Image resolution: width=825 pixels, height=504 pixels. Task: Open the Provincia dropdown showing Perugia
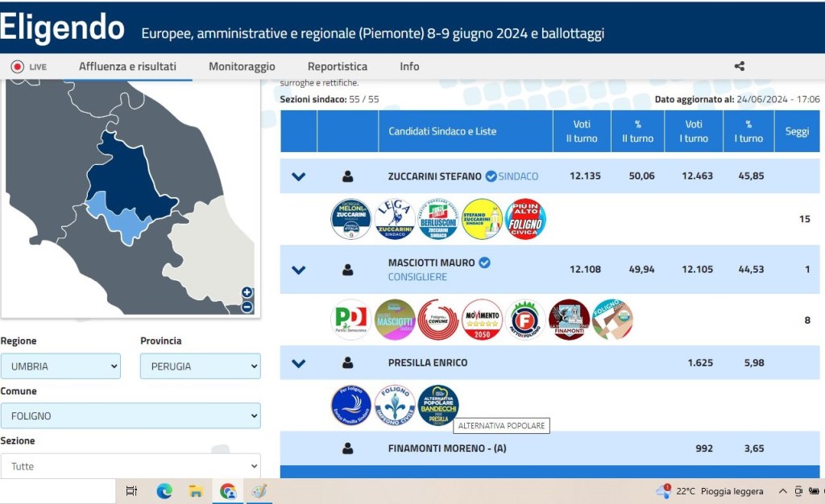(200, 366)
